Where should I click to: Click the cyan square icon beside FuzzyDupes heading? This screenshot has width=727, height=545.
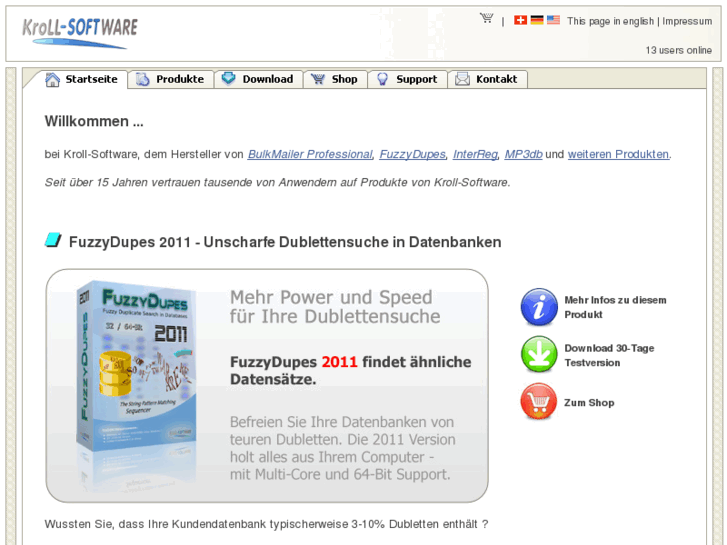tap(53, 240)
